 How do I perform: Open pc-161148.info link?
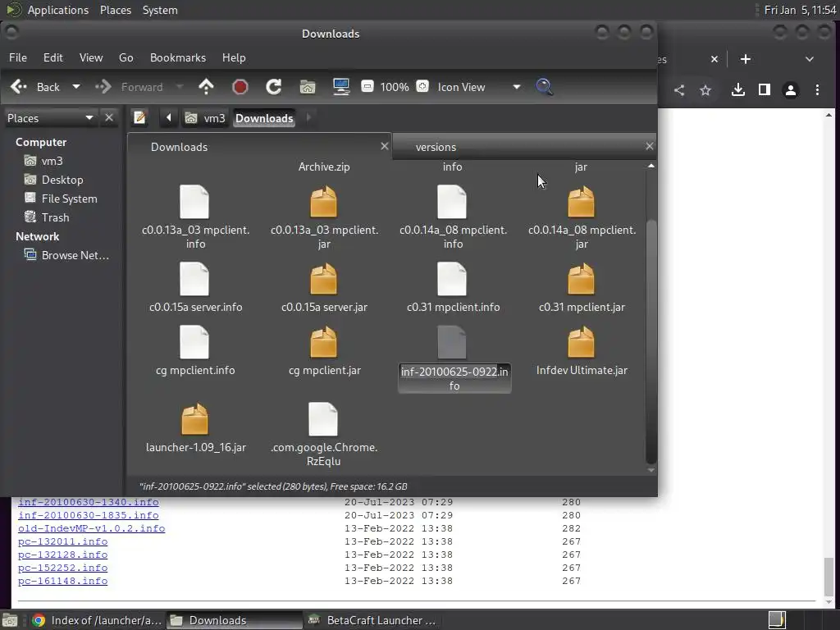[x=62, y=581]
